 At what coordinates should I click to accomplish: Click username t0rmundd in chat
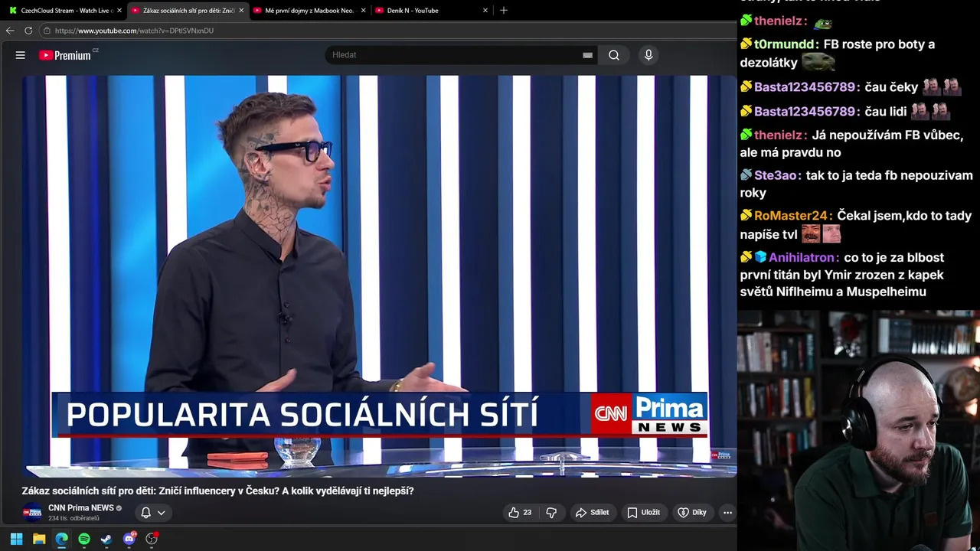tap(786, 44)
